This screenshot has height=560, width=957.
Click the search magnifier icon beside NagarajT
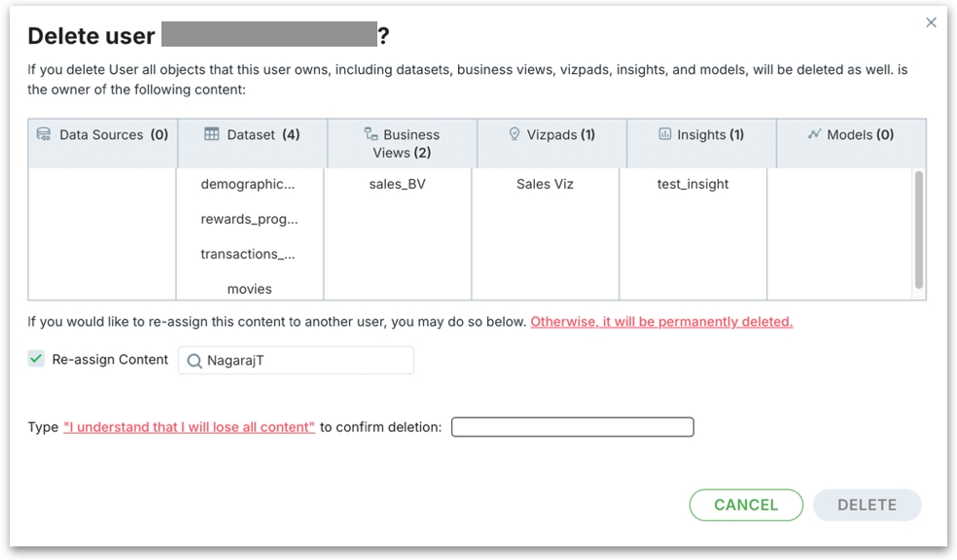pyautogui.click(x=195, y=361)
